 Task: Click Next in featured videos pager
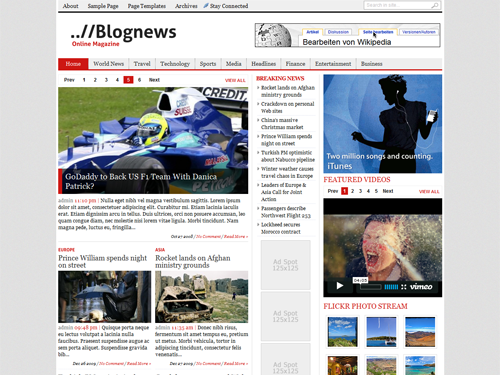pos(388,191)
